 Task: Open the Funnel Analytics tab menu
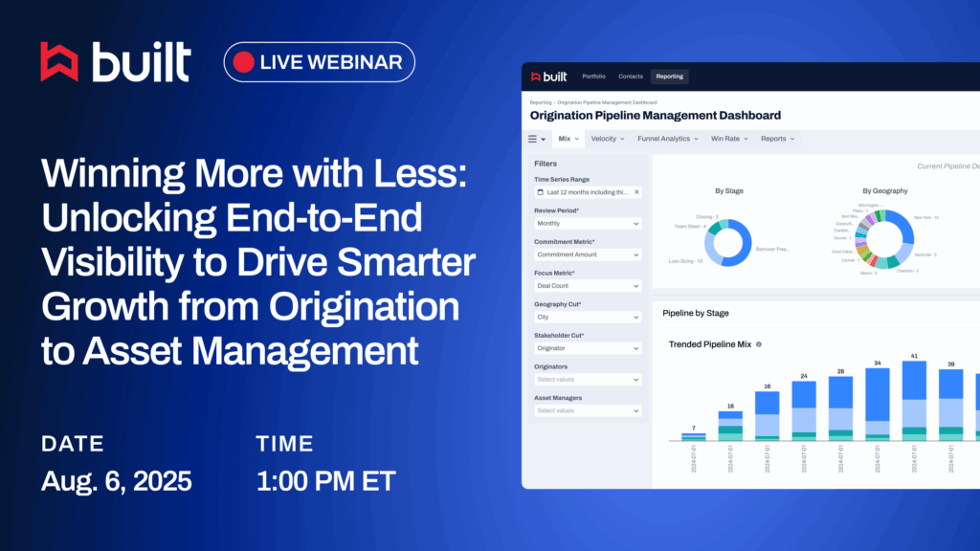(667, 139)
